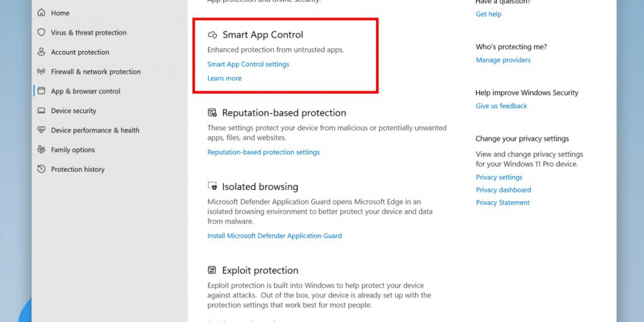This screenshot has width=644, height=322.
Task: Click the Exploit protection heading icon
Action: 212,270
